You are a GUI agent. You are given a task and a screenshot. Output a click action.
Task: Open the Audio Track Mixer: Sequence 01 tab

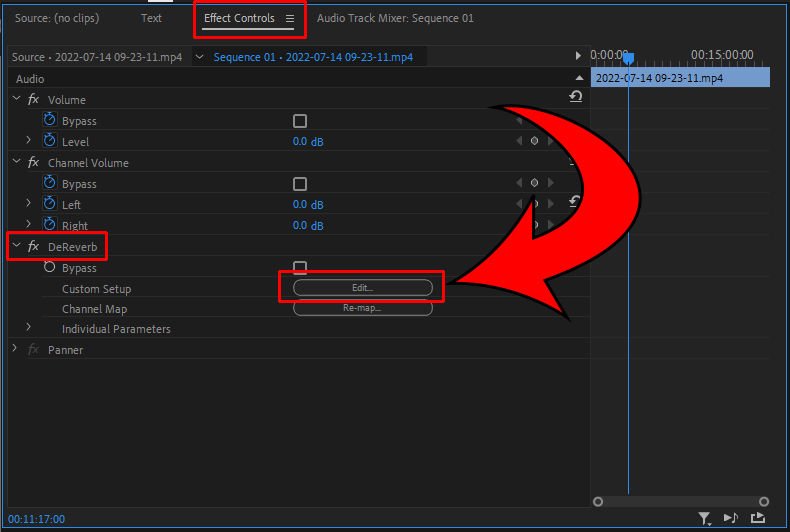(395, 18)
